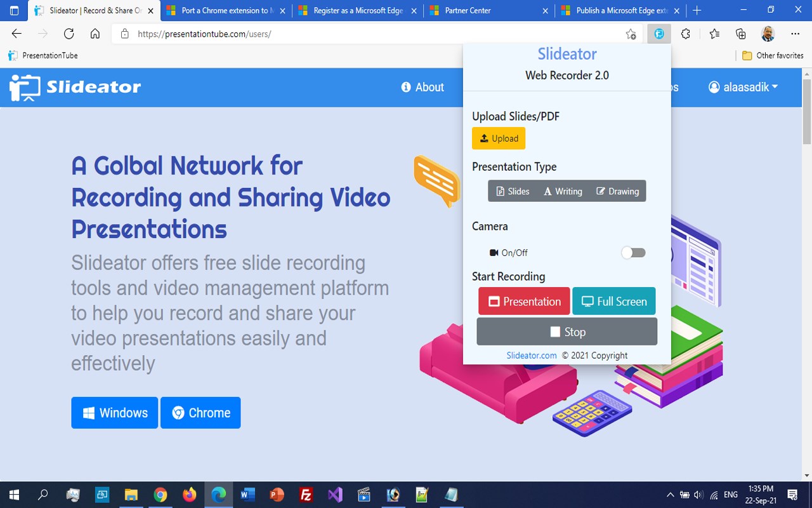Viewport: 812px width, 508px height.
Task: Click the gray Stop recording button
Action: point(567,331)
